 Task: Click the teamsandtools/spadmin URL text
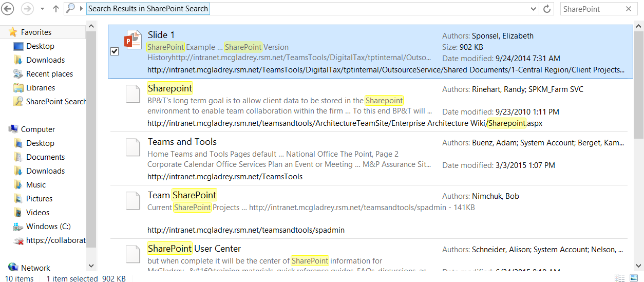point(246,230)
